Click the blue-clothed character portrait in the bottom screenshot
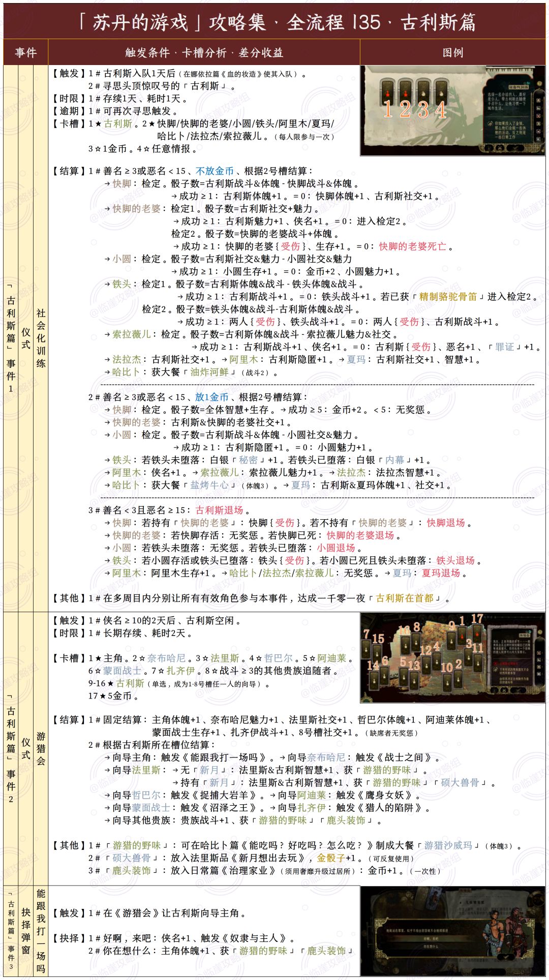Image resolution: width=549 pixels, height=980 pixels. [494, 932]
